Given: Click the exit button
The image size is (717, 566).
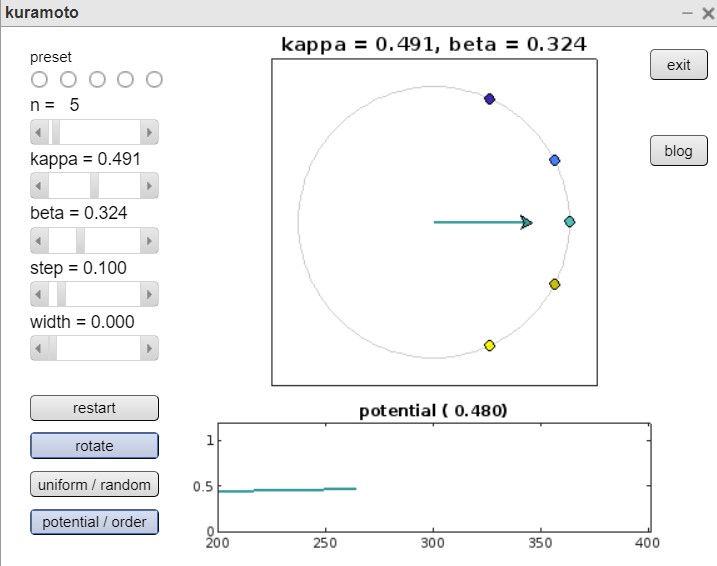Looking at the screenshot, I should coord(679,65).
